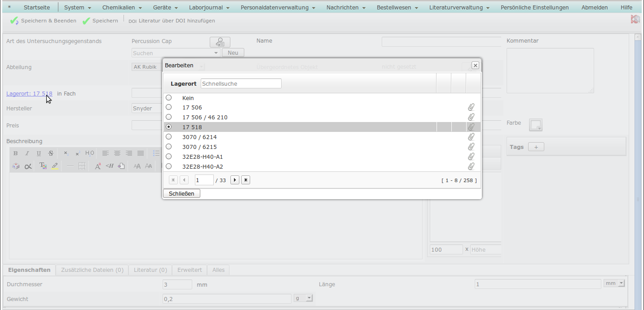This screenshot has height=310, width=644.
Task: Open the Laborjournal menu
Action: (x=209, y=8)
